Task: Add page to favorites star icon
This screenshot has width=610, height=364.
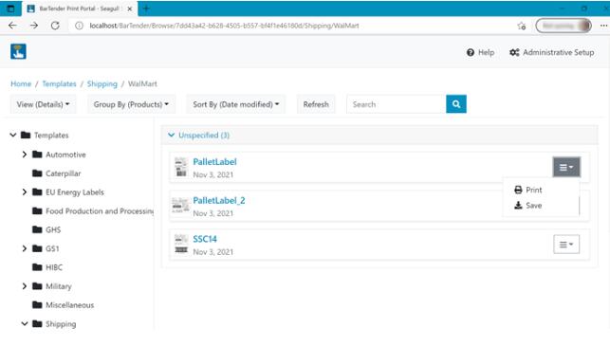Action: (522, 26)
